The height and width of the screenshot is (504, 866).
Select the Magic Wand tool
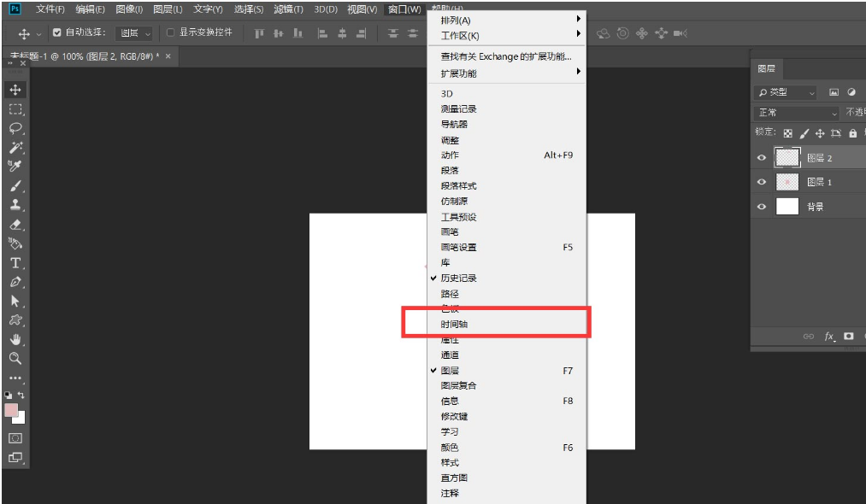pyautogui.click(x=15, y=147)
